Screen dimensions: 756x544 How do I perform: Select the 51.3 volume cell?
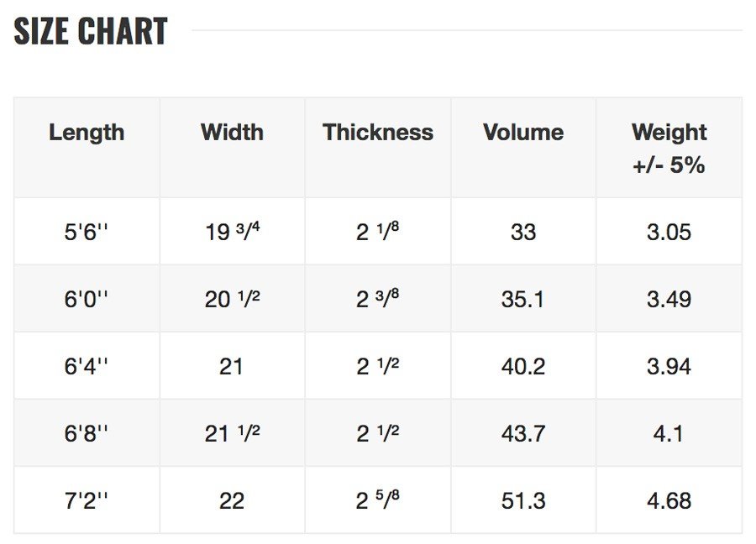click(523, 500)
